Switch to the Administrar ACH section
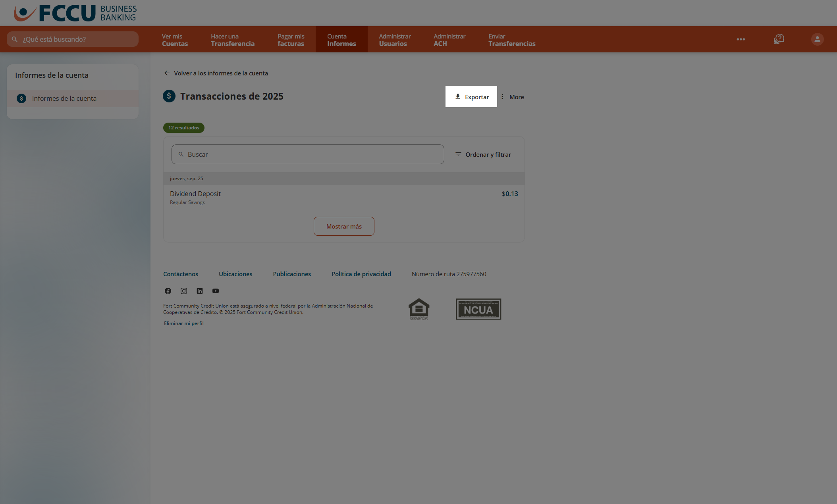 pos(449,39)
